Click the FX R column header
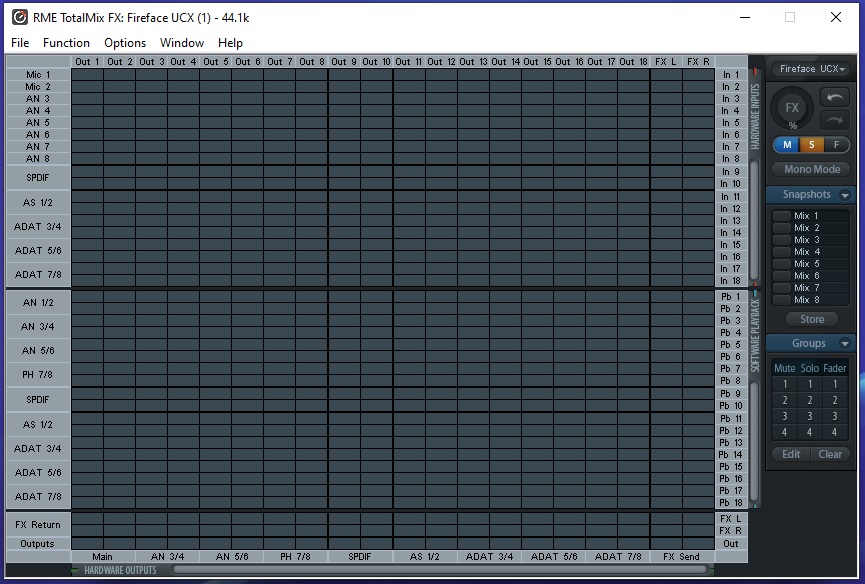This screenshot has width=865, height=584. [x=698, y=62]
